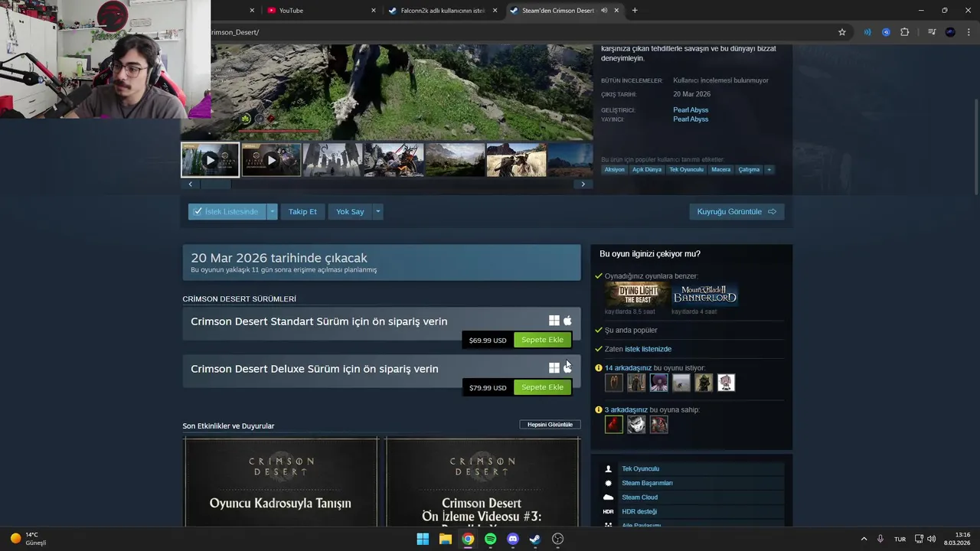The height and width of the screenshot is (551, 980).
Task: Expand tags with the plus button
Action: tap(769, 170)
